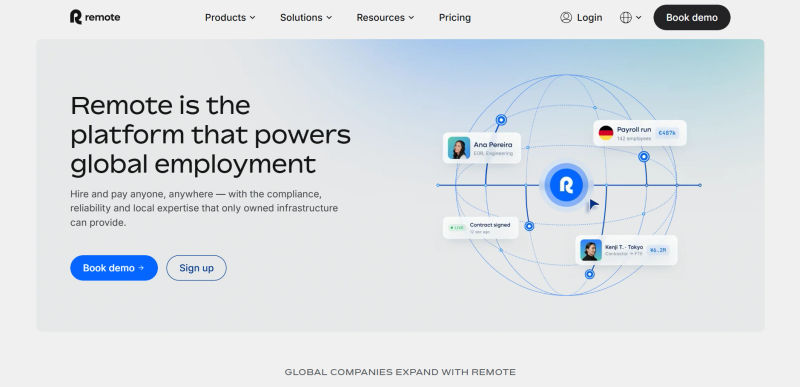This screenshot has width=800, height=387.
Task: Click the green LIVE badge
Action: (457, 227)
